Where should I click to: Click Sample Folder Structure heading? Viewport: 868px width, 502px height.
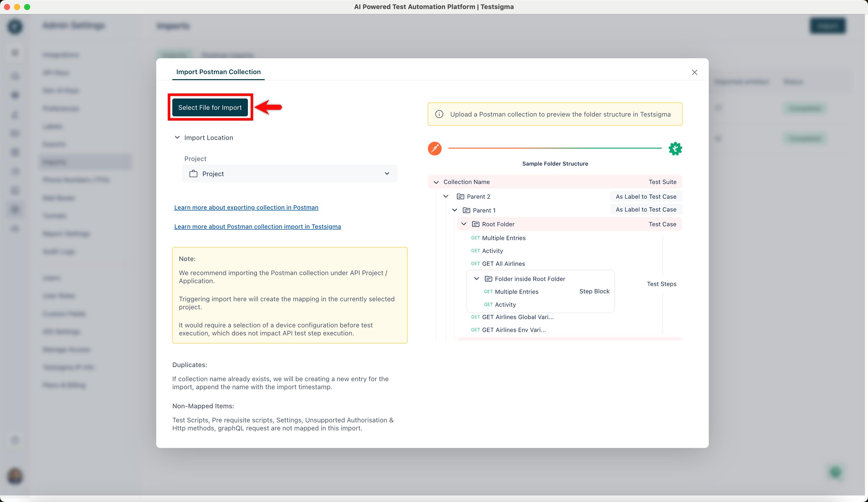coord(555,164)
